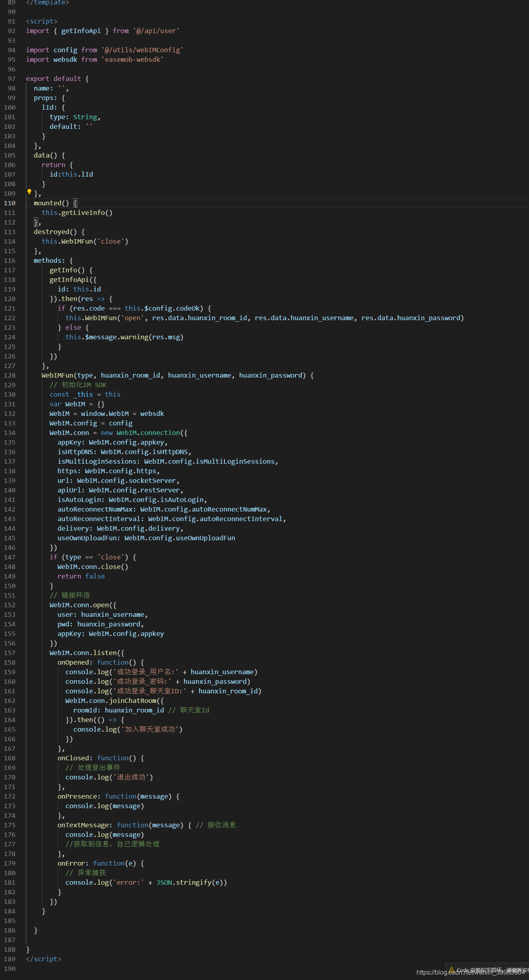This screenshot has height=980, width=529.
Task: Click the '// 聊天室Id' comment
Action: click(189, 710)
